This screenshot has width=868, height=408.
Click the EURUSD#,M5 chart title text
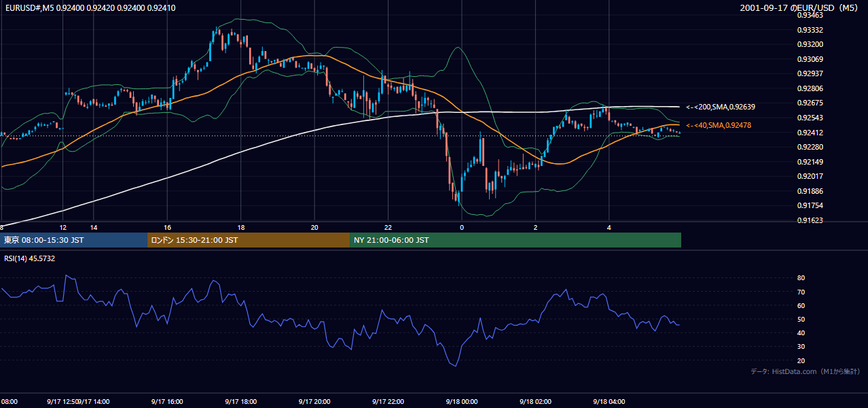coord(90,8)
